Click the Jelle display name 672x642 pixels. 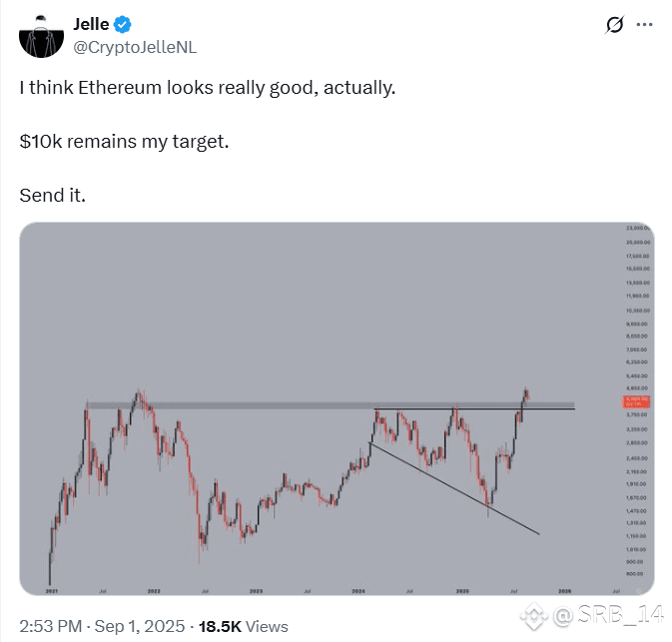pos(91,24)
